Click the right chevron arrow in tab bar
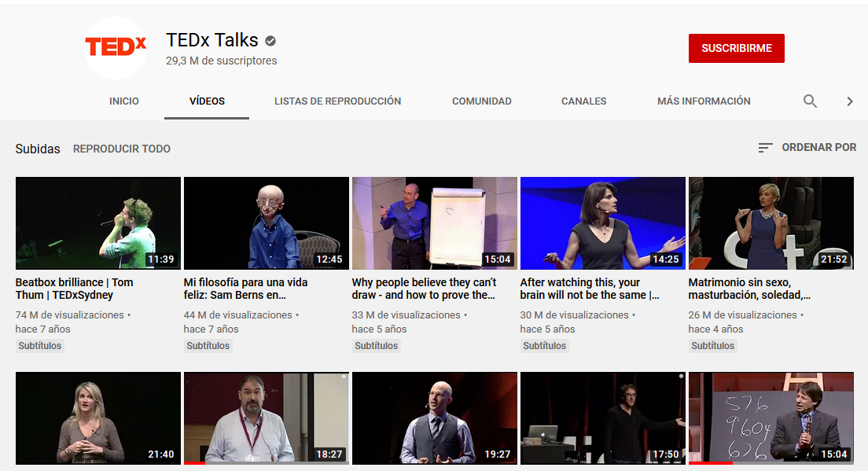The image size is (868, 471). coord(850,101)
